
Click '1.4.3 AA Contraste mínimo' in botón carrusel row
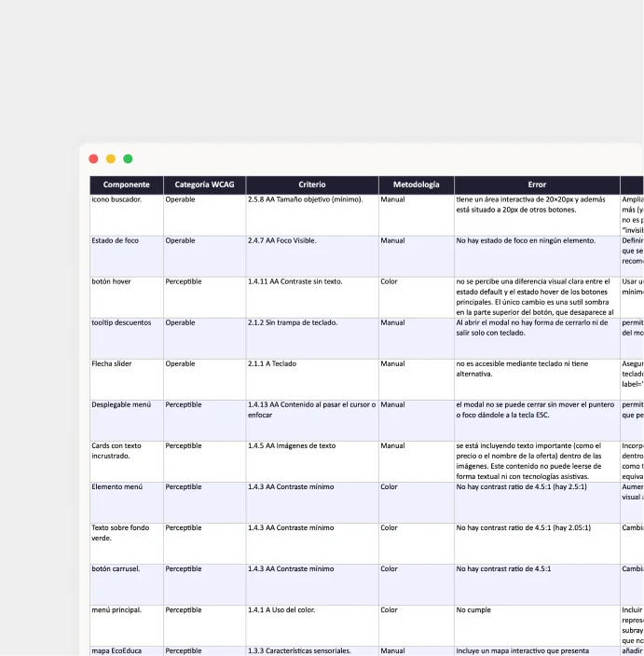point(312,584)
